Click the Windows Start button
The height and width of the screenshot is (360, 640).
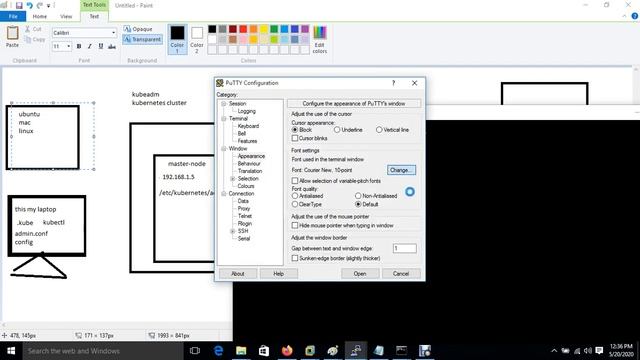[x=11, y=351]
